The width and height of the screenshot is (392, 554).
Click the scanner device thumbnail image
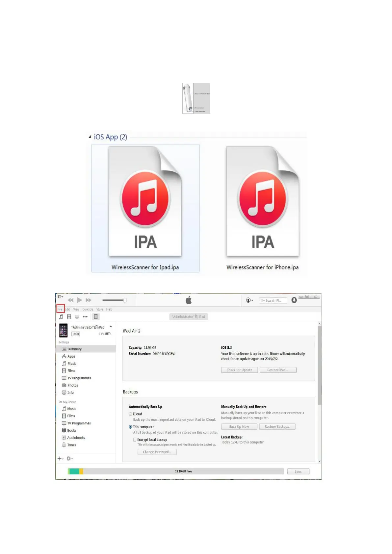(x=196, y=98)
